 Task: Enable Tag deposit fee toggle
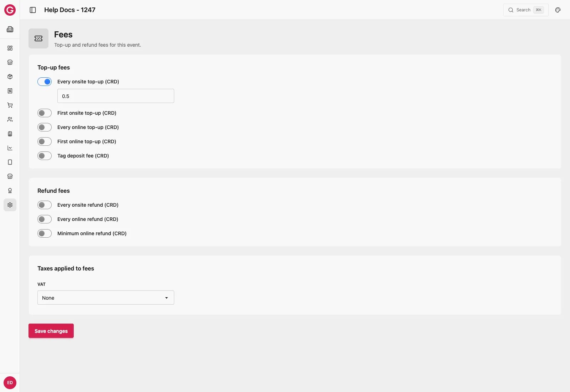click(x=45, y=156)
